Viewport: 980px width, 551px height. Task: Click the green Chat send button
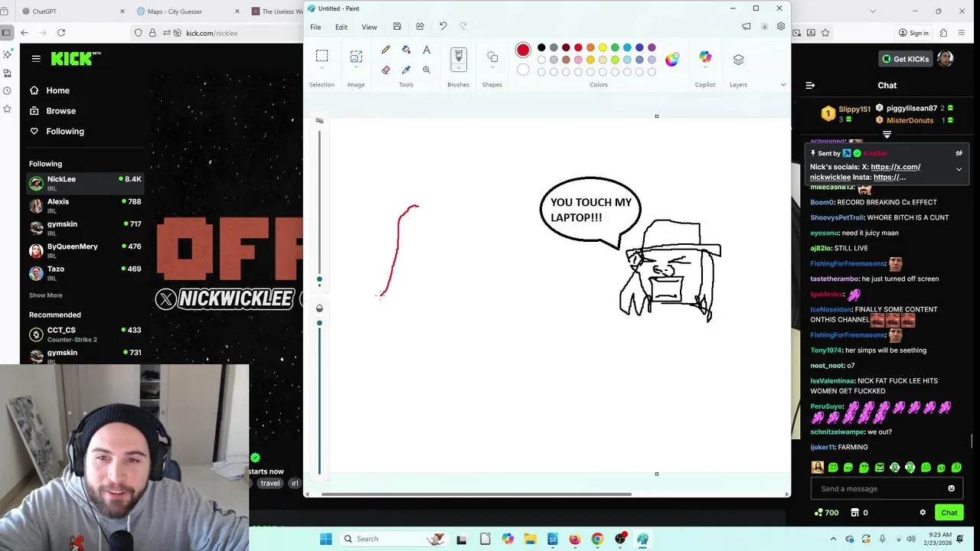point(949,513)
